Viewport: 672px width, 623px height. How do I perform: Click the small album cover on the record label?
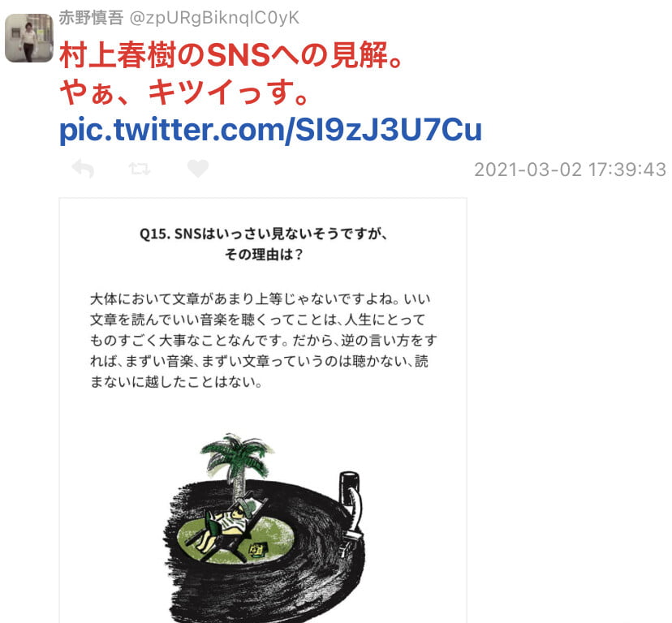[x=258, y=549]
